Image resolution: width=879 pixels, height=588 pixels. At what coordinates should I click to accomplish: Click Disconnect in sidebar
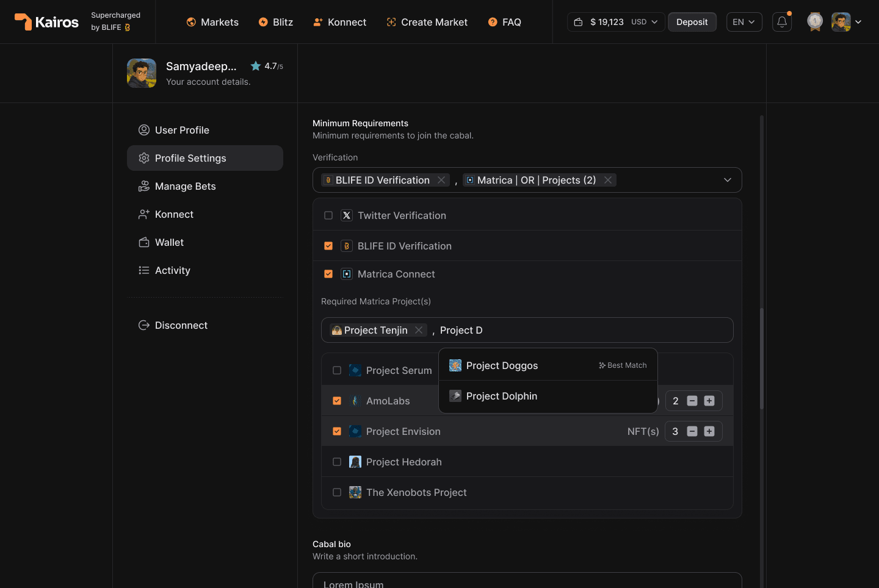[x=205, y=325]
